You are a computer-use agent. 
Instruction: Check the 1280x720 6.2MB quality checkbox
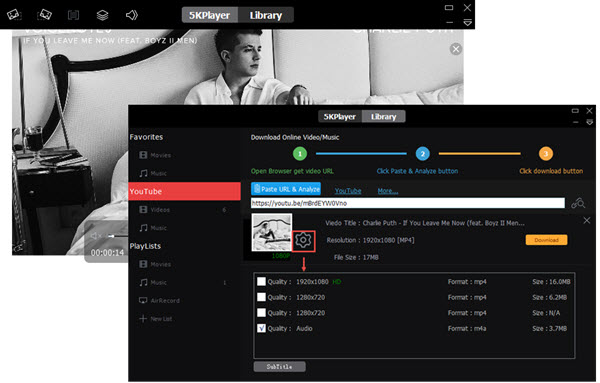pos(261,297)
